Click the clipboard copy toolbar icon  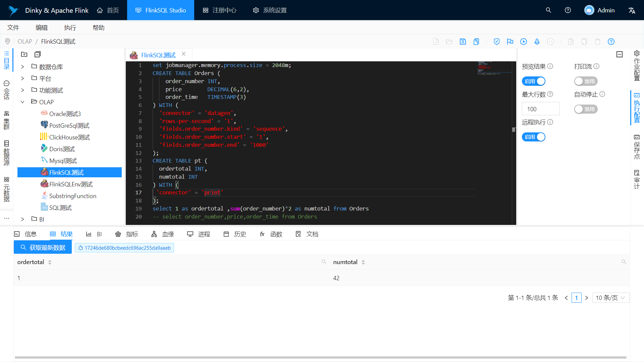(x=476, y=42)
